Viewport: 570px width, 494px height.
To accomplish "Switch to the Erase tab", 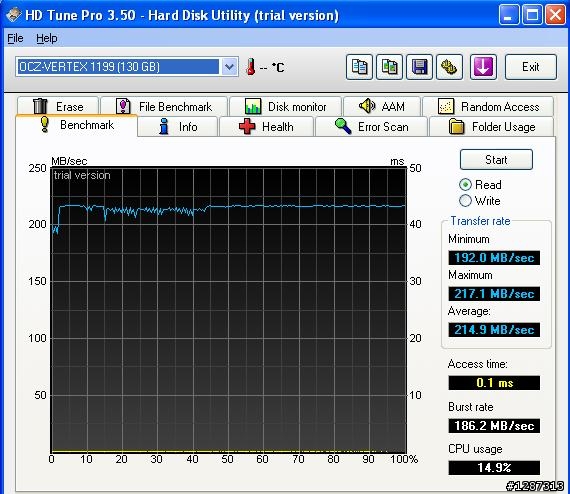I will click(58, 107).
